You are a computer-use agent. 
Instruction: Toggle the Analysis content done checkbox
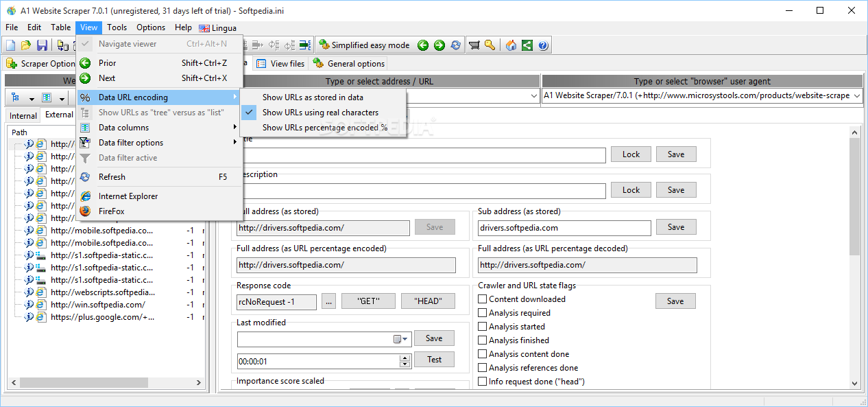[483, 354]
